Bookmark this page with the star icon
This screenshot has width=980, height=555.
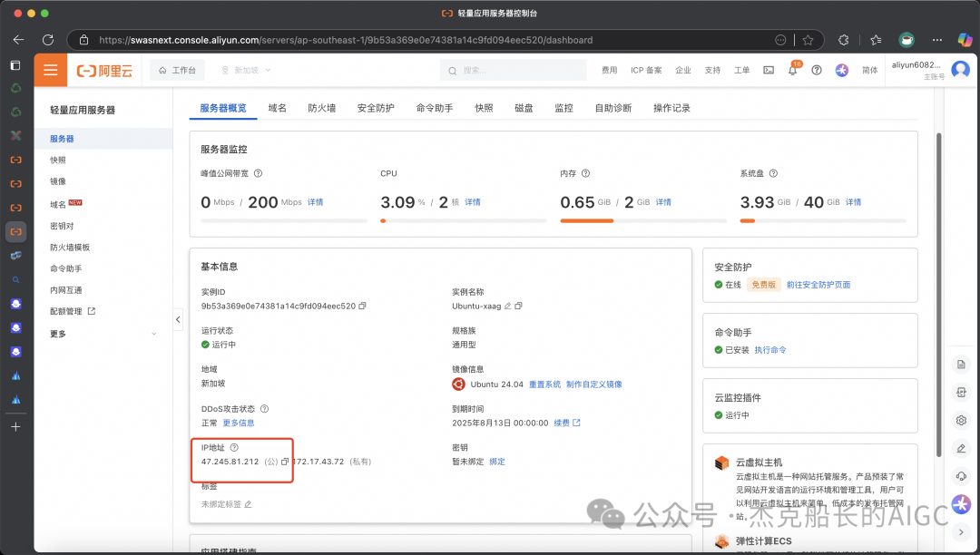pos(808,40)
